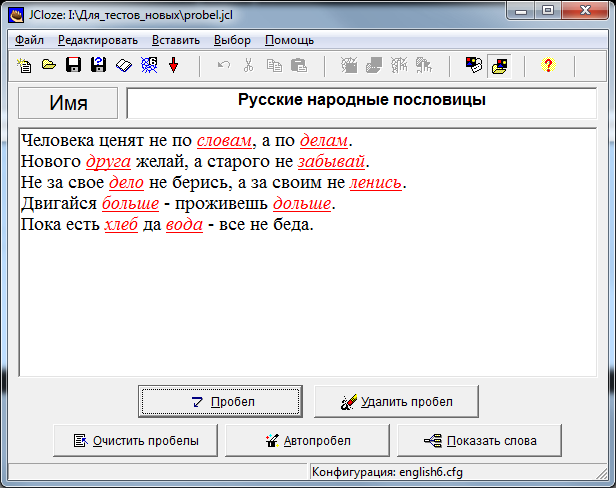The height and width of the screenshot is (488, 616).
Task: Click the Очистить пробелы button
Action: [135, 440]
